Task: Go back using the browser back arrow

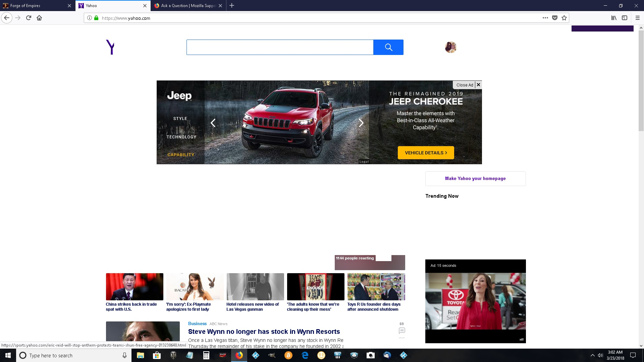Action: point(7,18)
